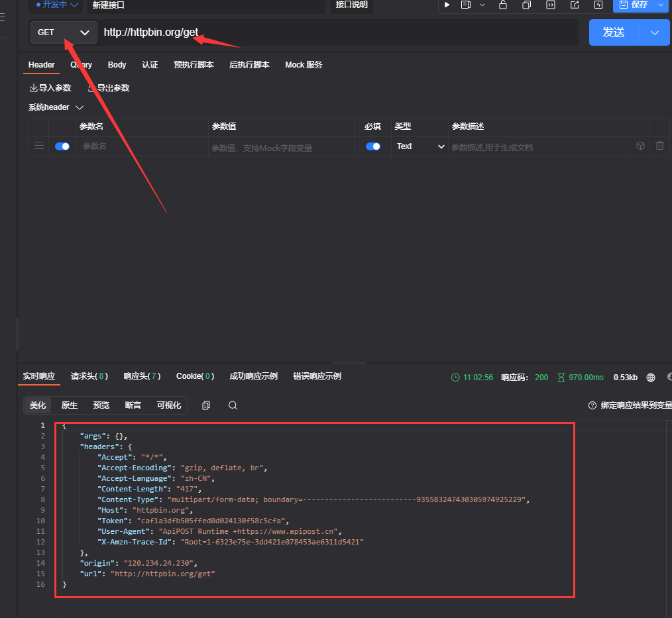
Task: Click the share/export arrow icon
Action: (575, 5)
